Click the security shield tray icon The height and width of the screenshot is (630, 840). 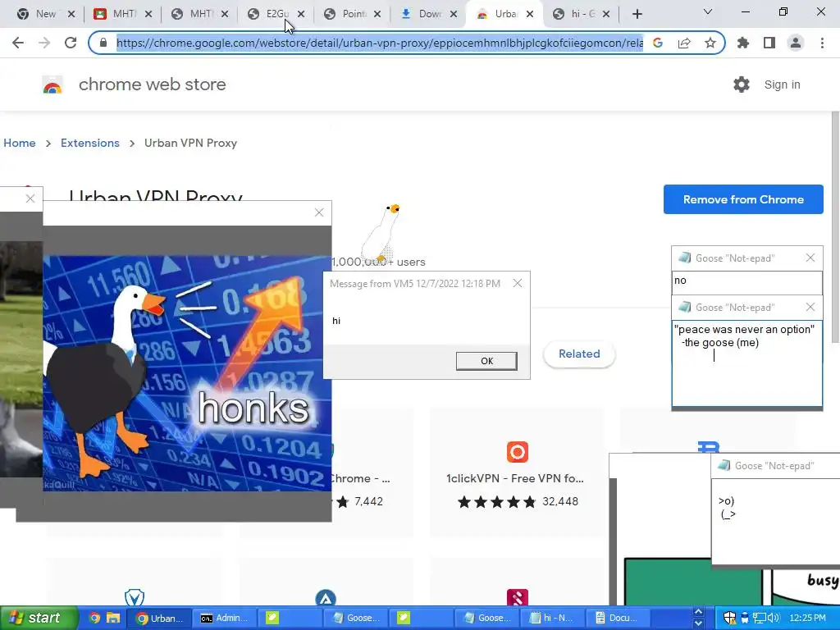click(729, 619)
